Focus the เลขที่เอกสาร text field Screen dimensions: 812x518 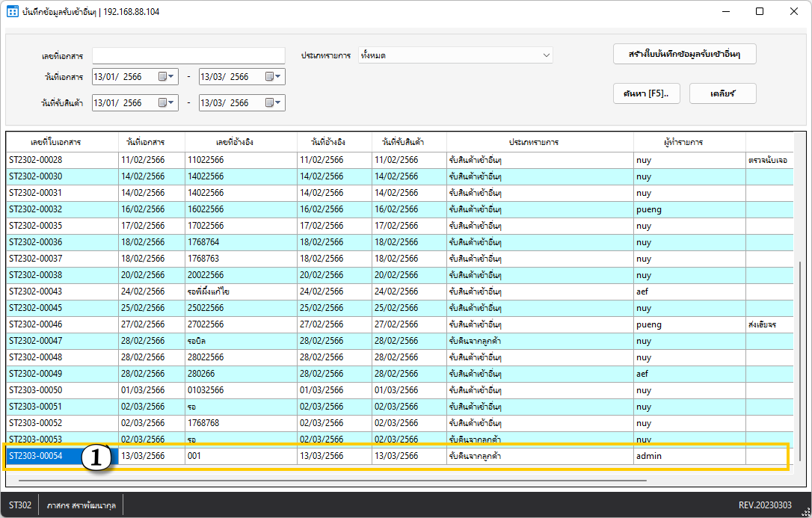[x=188, y=56]
